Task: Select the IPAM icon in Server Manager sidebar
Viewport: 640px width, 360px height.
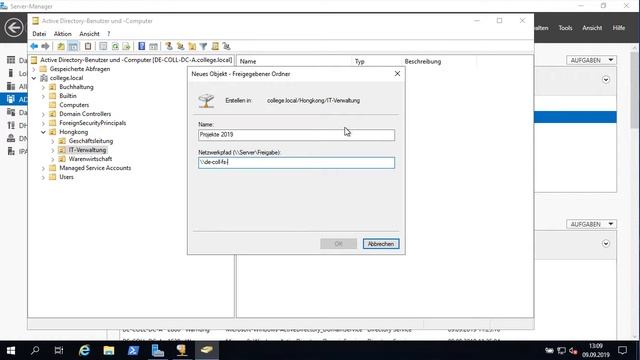Action: click(x=11, y=151)
